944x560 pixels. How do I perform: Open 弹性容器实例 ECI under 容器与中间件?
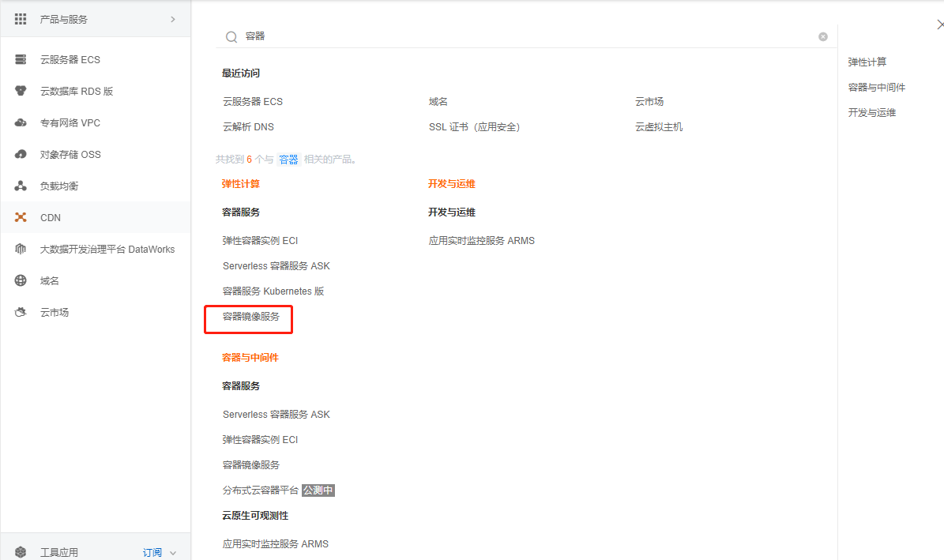(260, 440)
